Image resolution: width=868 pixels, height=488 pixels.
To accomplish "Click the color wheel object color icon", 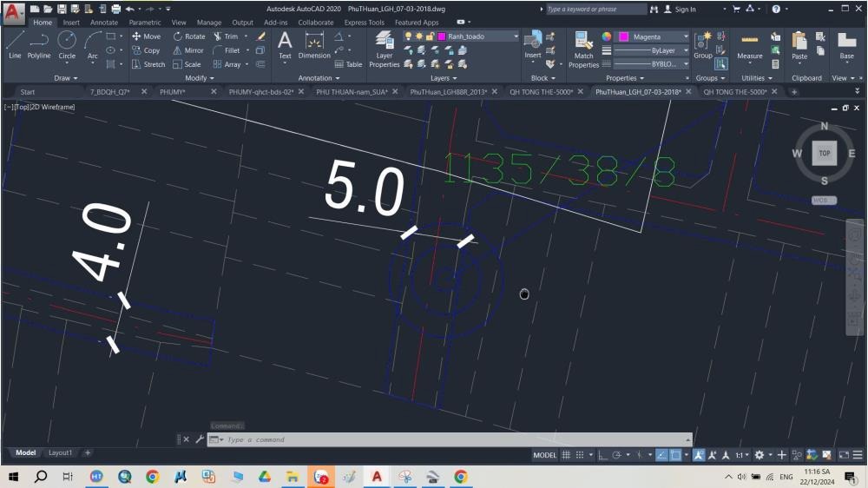I will pos(607,36).
